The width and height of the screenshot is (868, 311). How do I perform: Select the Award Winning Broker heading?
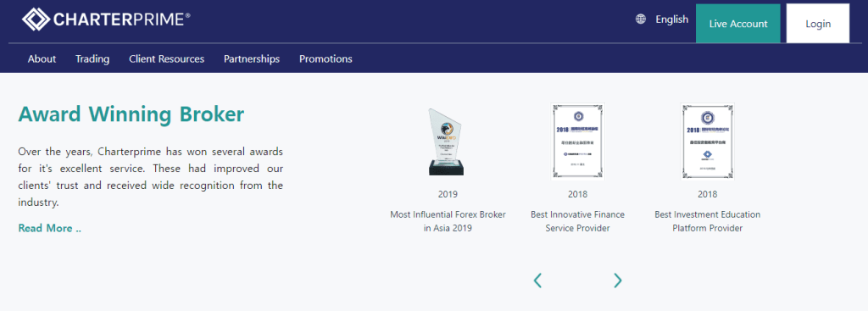pyautogui.click(x=131, y=114)
